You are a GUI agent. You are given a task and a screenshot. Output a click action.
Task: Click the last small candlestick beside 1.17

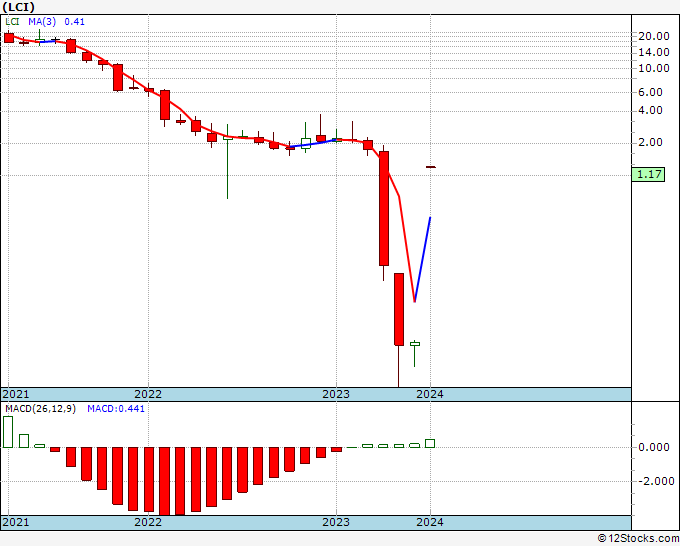click(431, 167)
